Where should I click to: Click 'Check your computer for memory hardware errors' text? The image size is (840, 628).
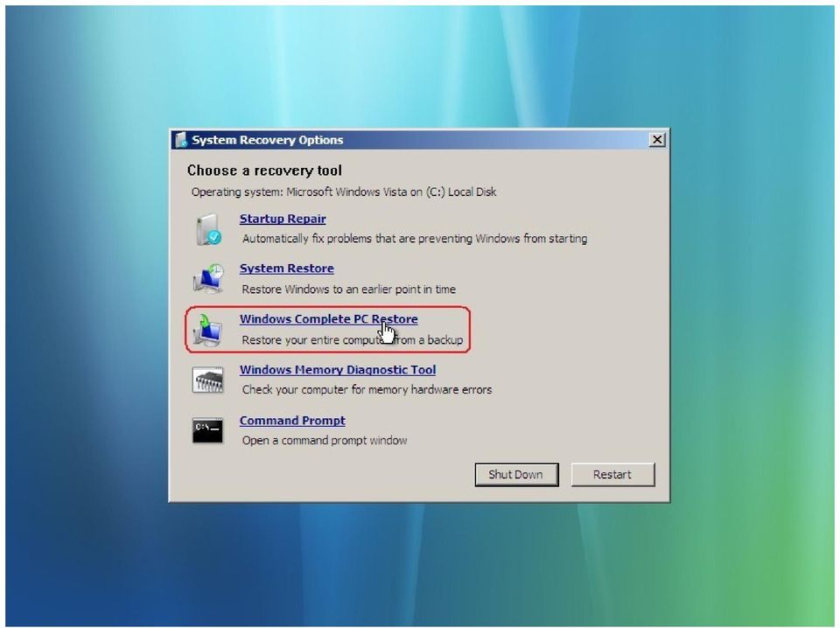click(x=367, y=389)
